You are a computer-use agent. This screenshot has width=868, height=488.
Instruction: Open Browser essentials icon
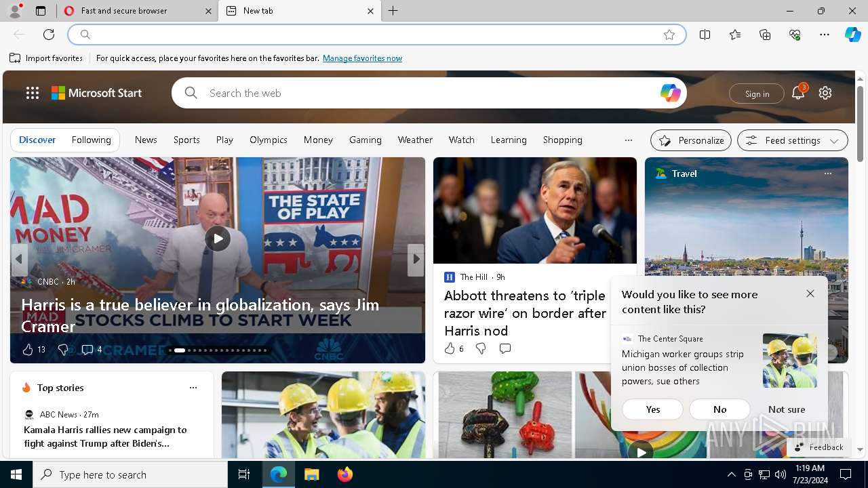tap(795, 35)
